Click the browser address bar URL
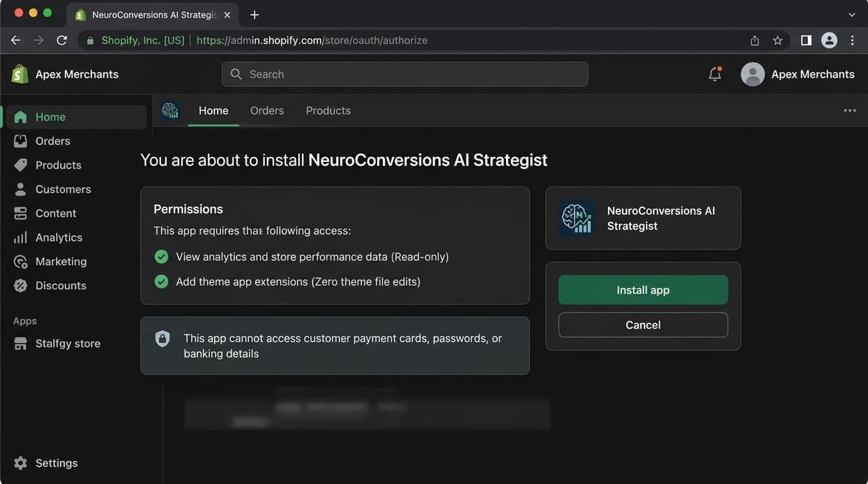The image size is (868, 484). pyautogui.click(x=312, y=40)
